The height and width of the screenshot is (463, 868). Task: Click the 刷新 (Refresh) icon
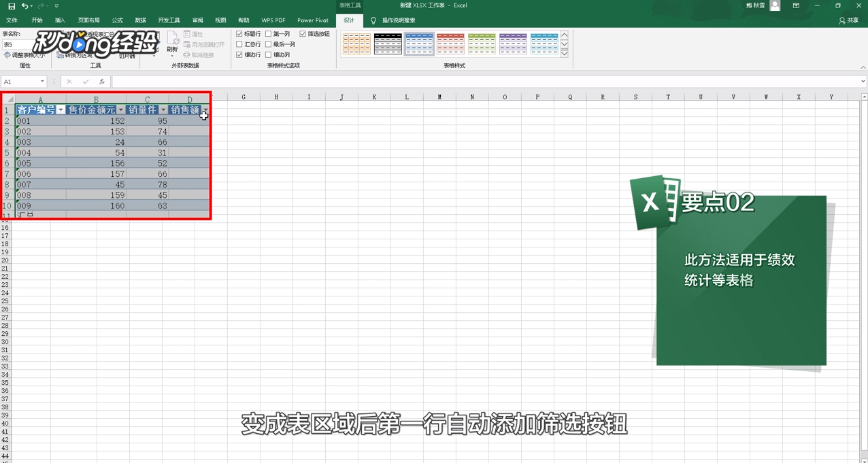[172, 41]
